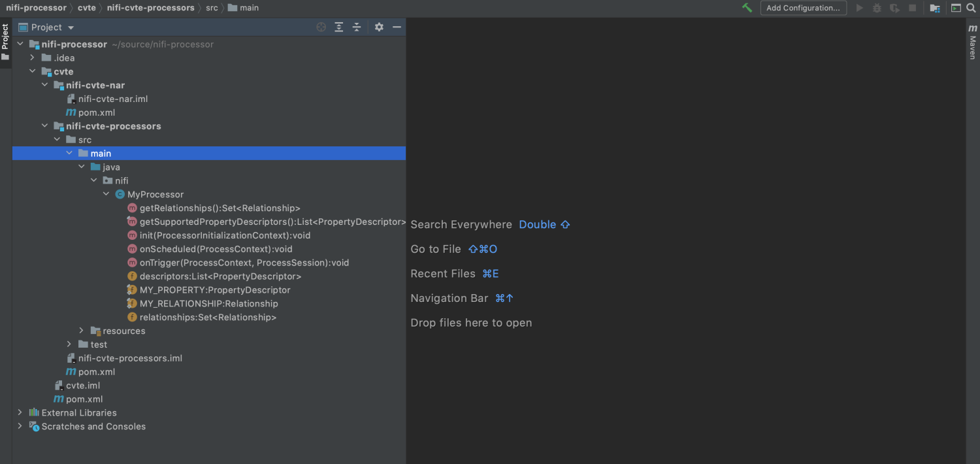Viewport: 980px width, 464px height.
Task: Expand the .idea folder
Action: [x=32, y=58]
